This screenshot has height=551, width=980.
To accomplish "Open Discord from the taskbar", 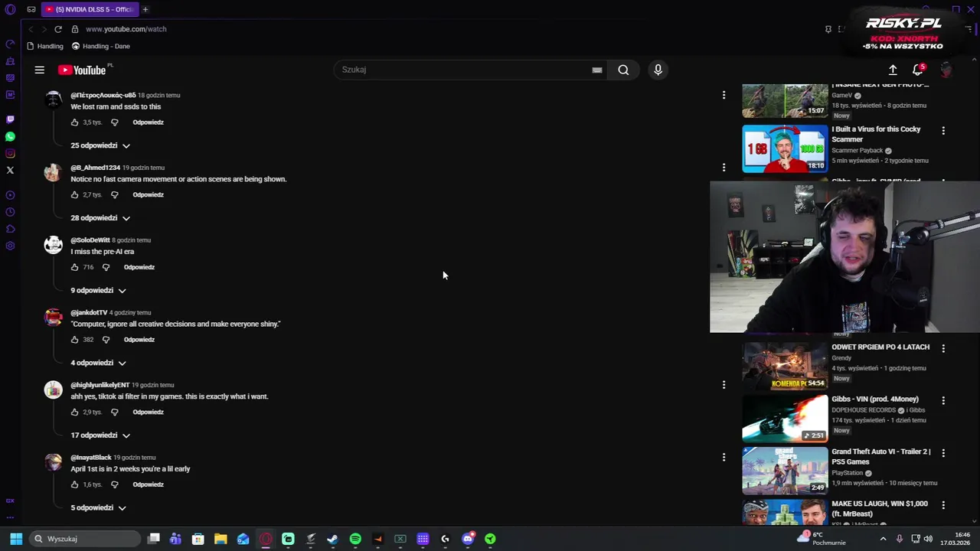I will 468,539.
